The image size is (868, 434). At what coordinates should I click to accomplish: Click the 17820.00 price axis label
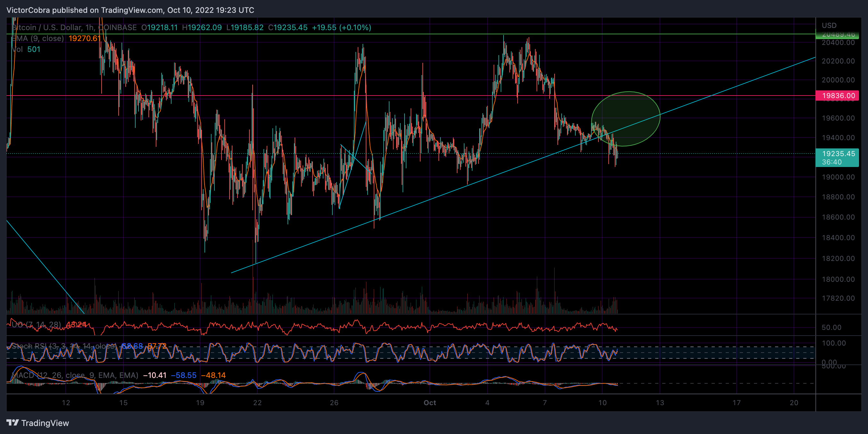pyautogui.click(x=838, y=298)
